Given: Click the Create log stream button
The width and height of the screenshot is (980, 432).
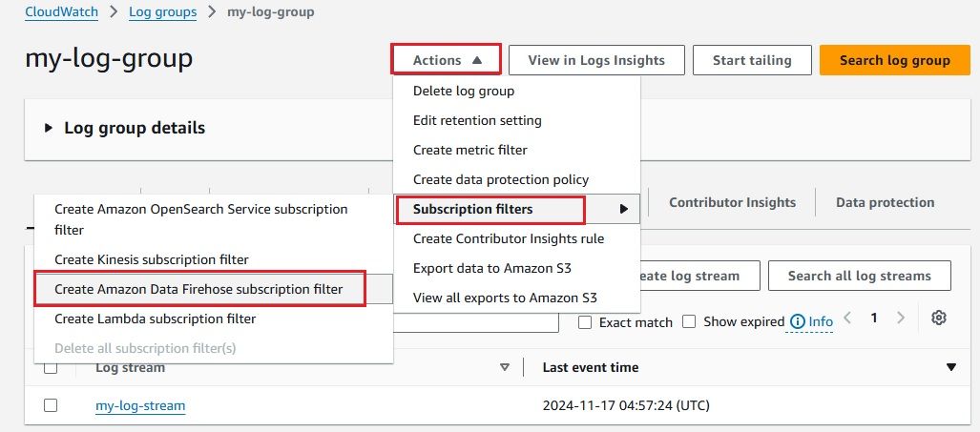Looking at the screenshot, I should coord(700,276).
